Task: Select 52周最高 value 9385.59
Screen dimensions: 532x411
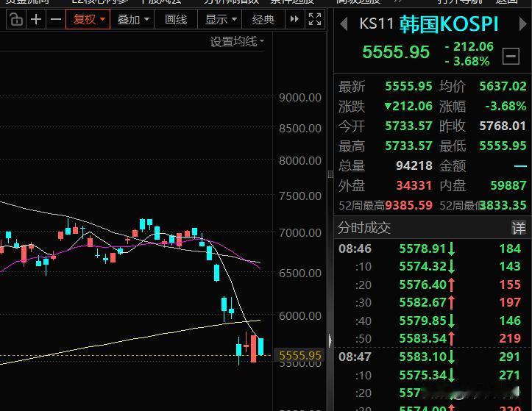Action: pyautogui.click(x=408, y=205)
